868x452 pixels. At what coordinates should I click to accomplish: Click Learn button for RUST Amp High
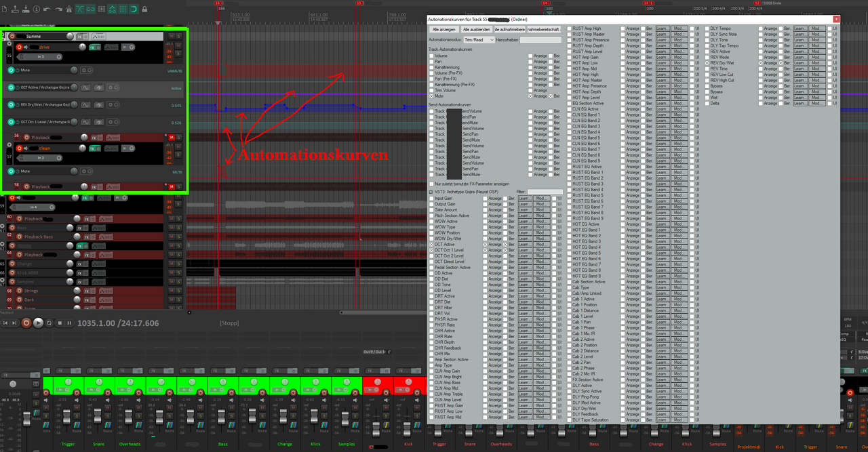(x=662, y=28)
